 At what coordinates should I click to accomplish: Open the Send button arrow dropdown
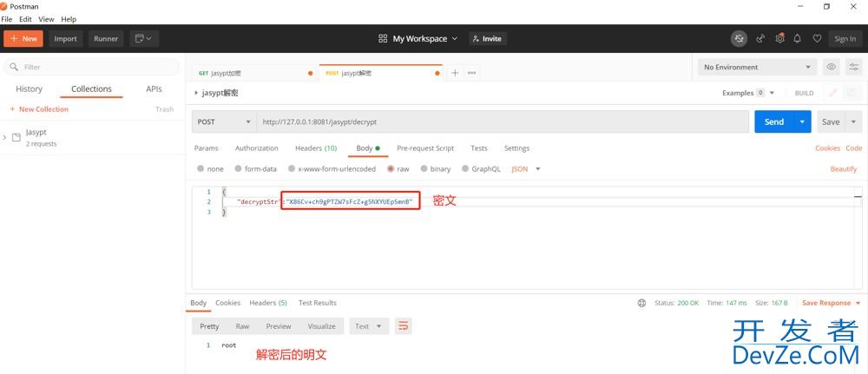pyautogui.click(x=801, y=121)
